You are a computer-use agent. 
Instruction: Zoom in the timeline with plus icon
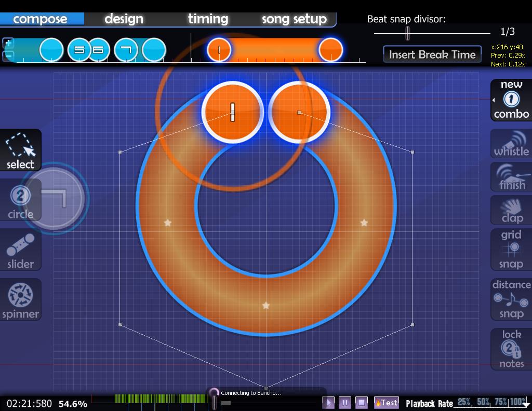point(8,43)
